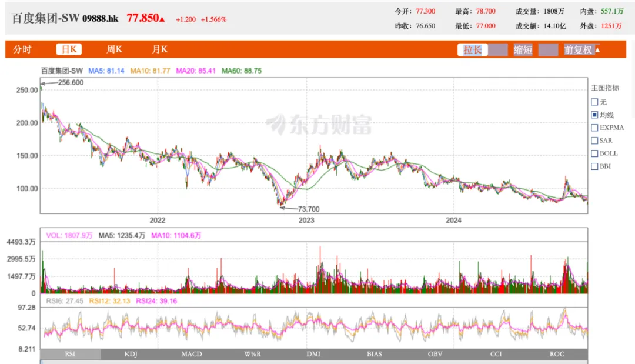
Task: Click the MA5: 81.14 legend label
Action: [106, 71]
